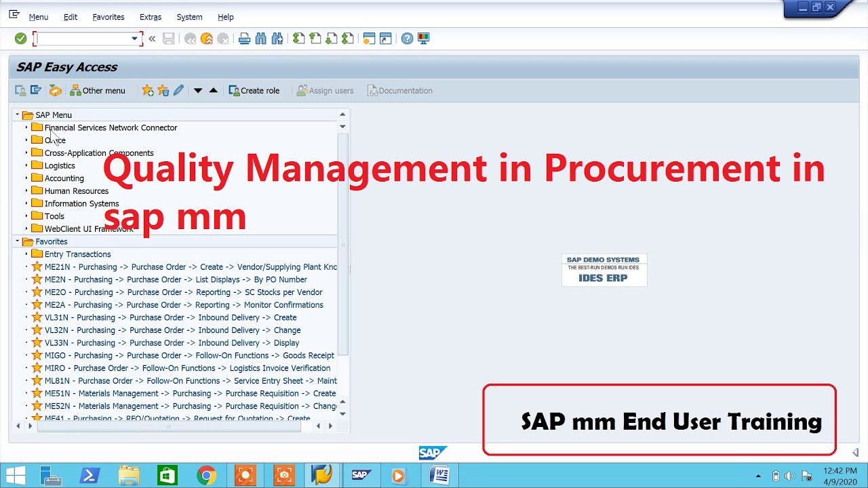Open the Edit menu
868x488 pixels.
click(71, 17)
